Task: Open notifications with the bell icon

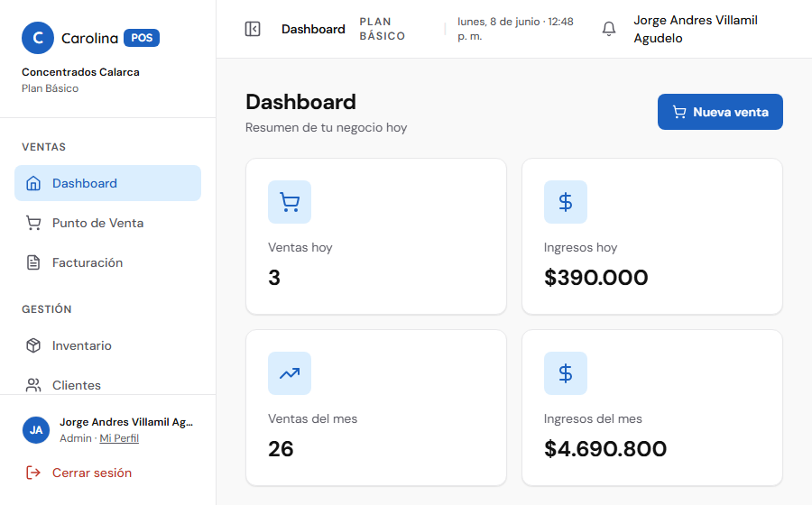Action: tap(609, 29)
